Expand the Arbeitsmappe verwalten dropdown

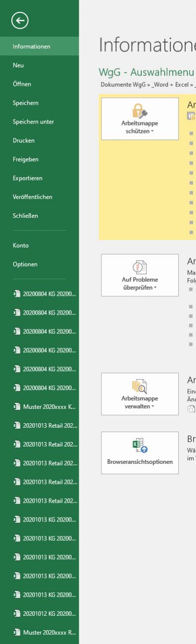140,393
